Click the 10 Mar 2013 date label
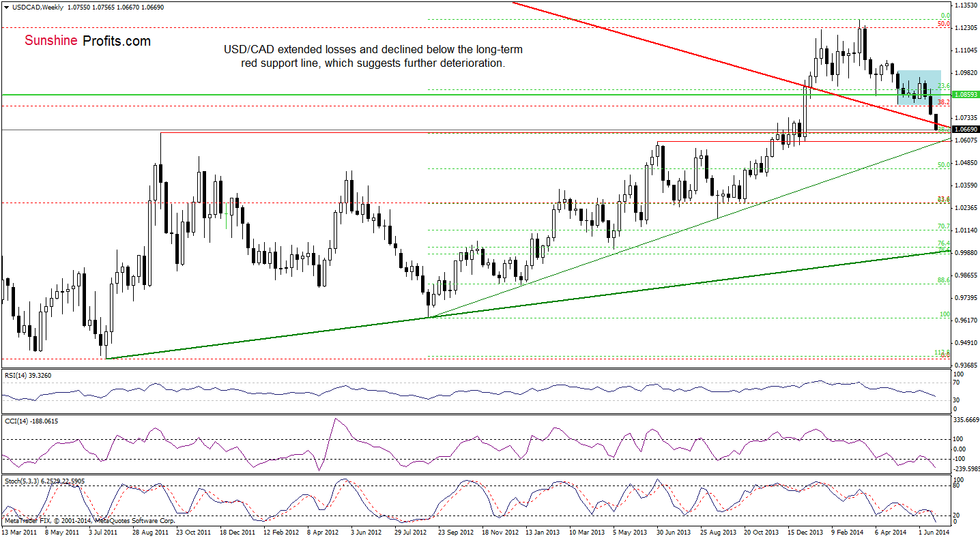 [x=588, y=531]
